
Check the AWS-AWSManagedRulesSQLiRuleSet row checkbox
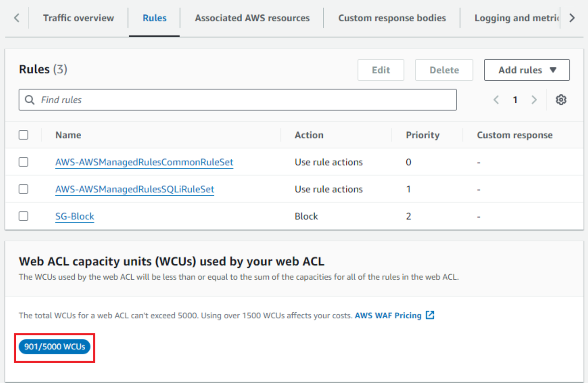(x=23, y=189)
